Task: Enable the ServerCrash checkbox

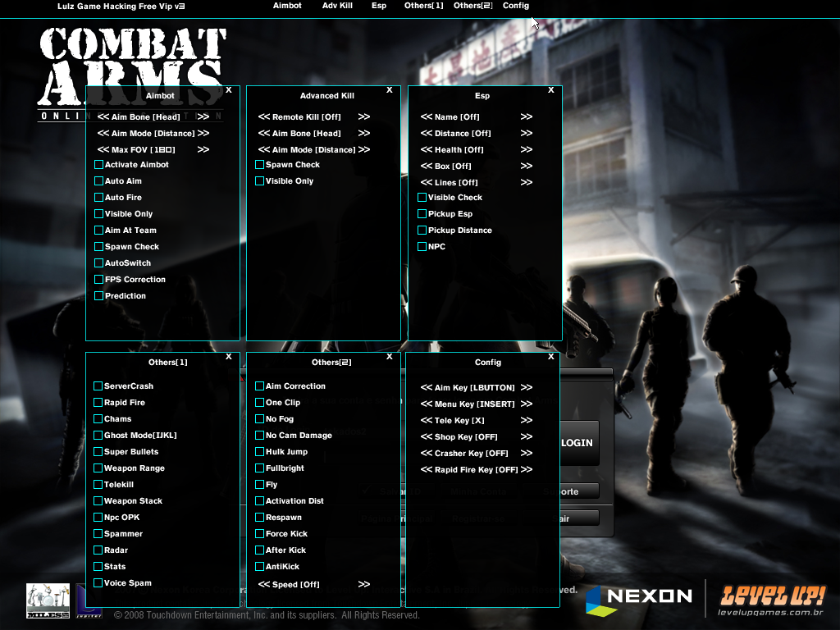Action: pyautogui.click(x=98, y=386)
